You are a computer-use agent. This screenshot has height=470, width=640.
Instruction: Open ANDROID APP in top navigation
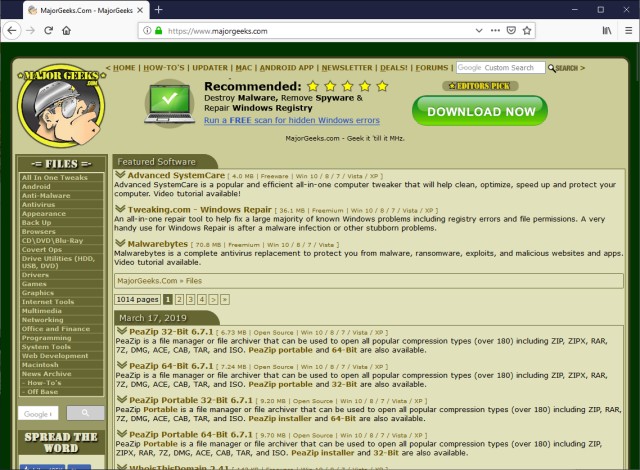click(287, 68)
